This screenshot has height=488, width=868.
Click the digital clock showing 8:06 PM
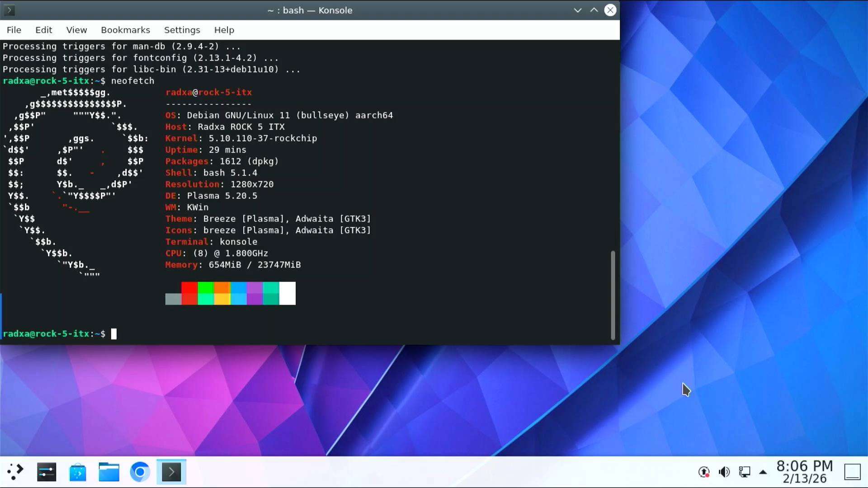tap(804, 472)
